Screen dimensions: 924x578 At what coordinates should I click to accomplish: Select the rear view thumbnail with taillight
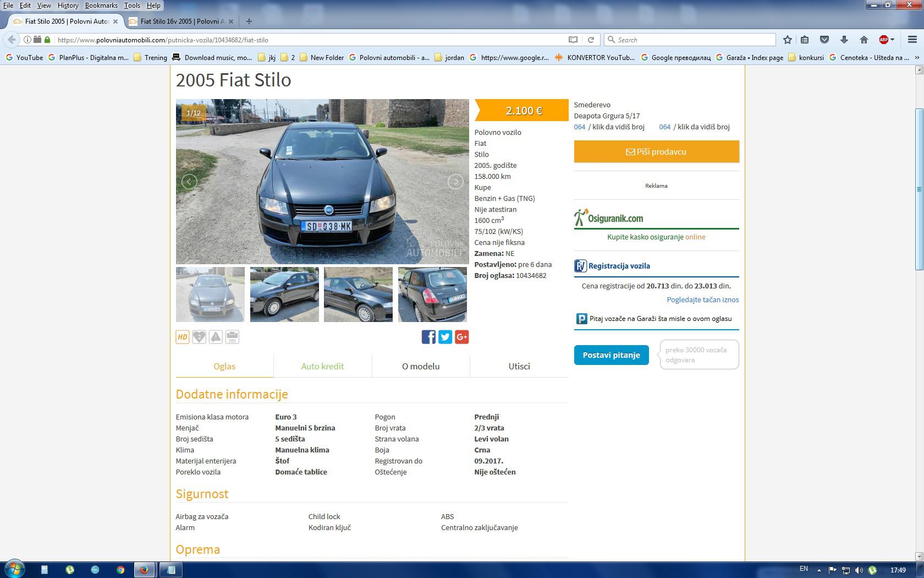(432, 295)
